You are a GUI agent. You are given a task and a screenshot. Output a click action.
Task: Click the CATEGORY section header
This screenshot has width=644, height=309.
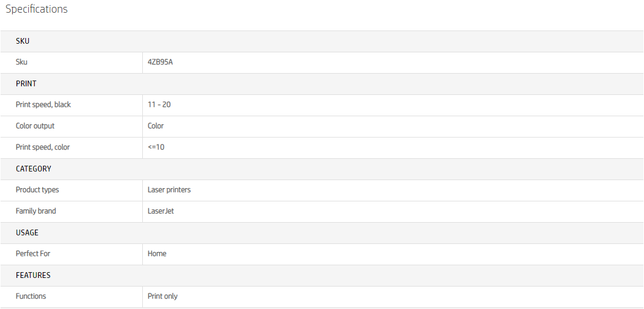[33, 169]
